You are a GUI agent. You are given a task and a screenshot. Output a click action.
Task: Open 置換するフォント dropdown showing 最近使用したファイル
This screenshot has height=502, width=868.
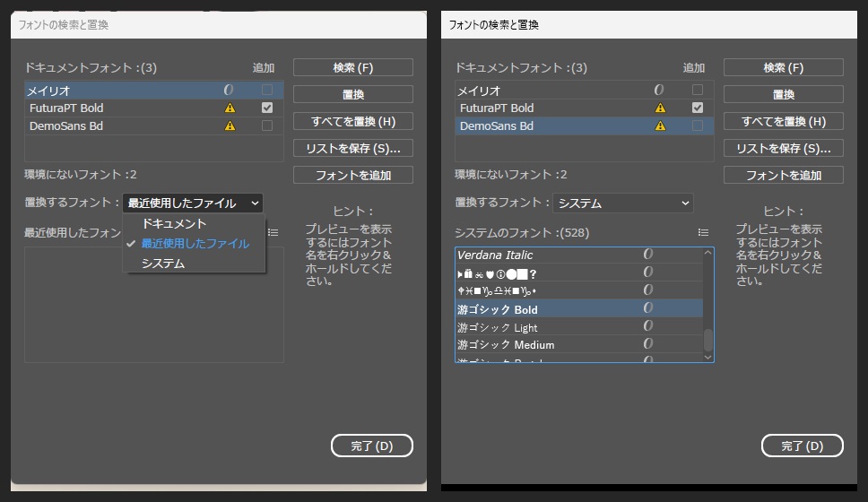[x=193, y=203]
